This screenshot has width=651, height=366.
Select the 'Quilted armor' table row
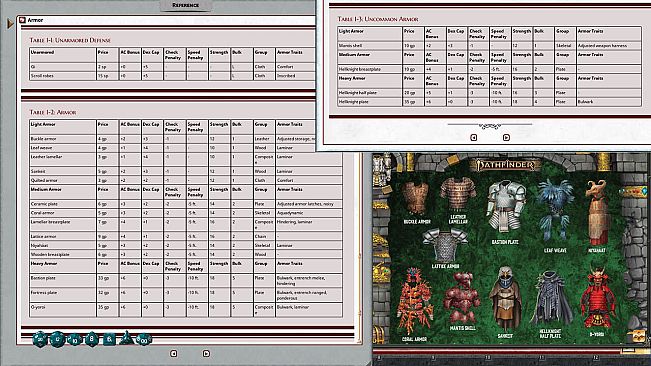[x=186, y=180]
